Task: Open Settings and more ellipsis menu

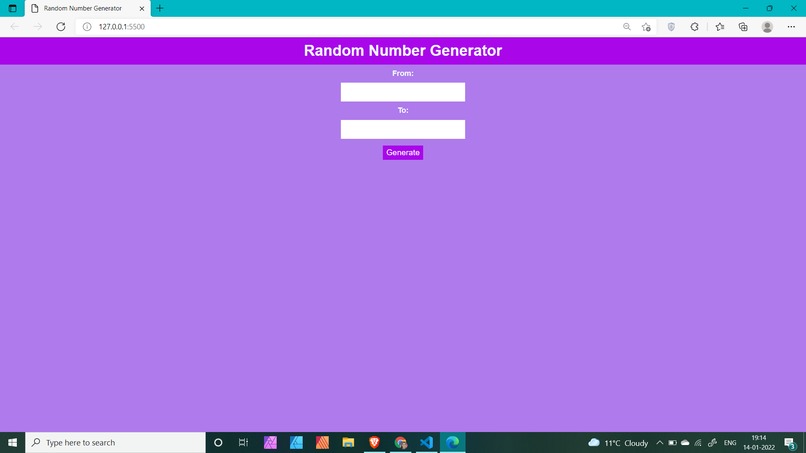Action: (791, 27)
